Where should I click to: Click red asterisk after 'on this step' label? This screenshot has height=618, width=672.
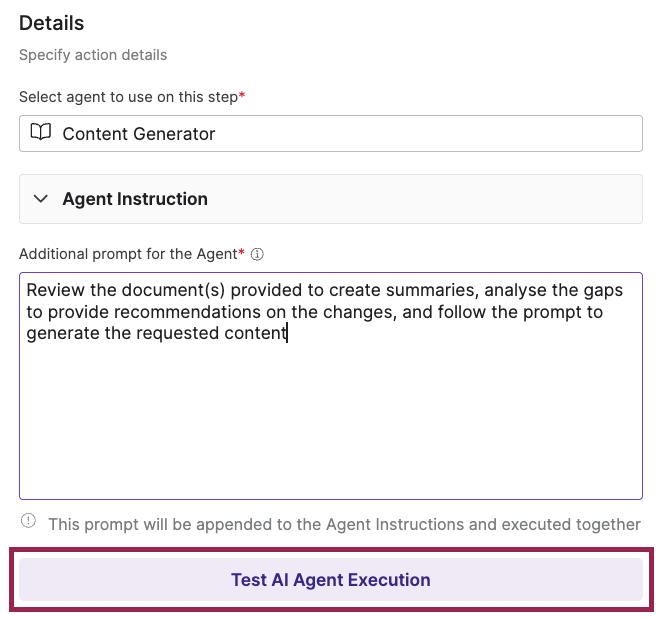[x=242, y=94]
